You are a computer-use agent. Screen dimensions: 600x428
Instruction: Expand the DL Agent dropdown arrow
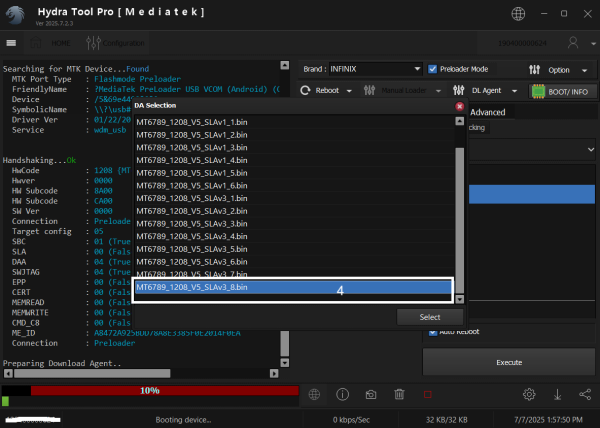tap(515, 91)
